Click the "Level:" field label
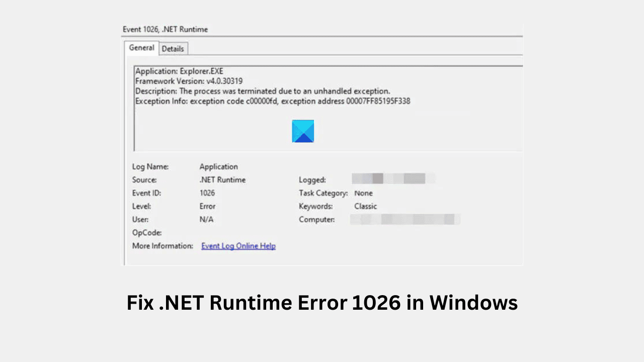 [x=141, y=206]
